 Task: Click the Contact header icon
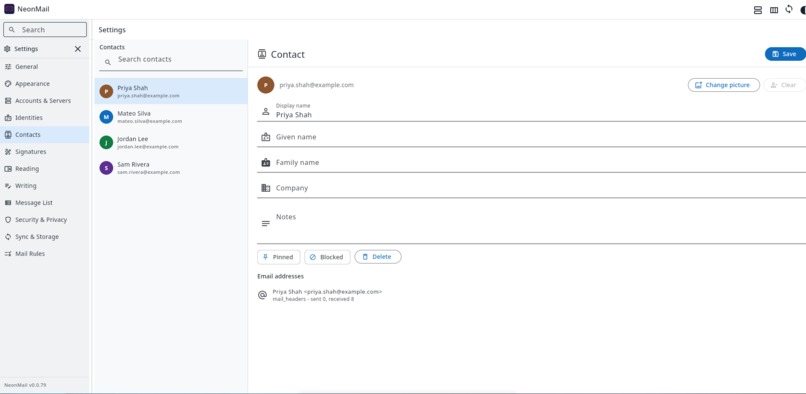262,54
